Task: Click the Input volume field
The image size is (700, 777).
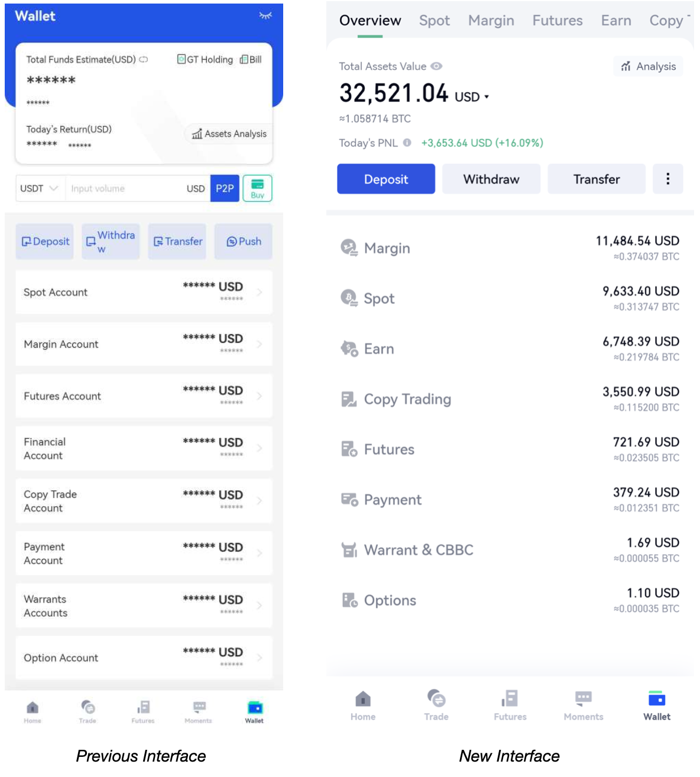Action: pos(124,189)
